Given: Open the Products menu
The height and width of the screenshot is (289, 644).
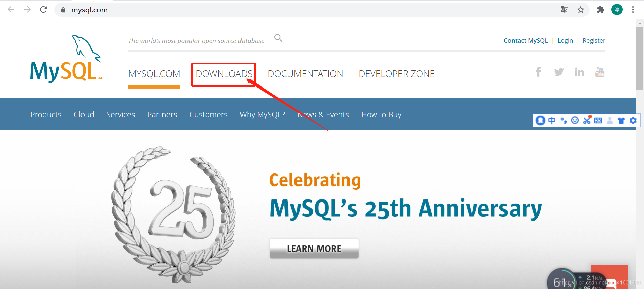Looking at the screenshot, I should click(46, 115).
